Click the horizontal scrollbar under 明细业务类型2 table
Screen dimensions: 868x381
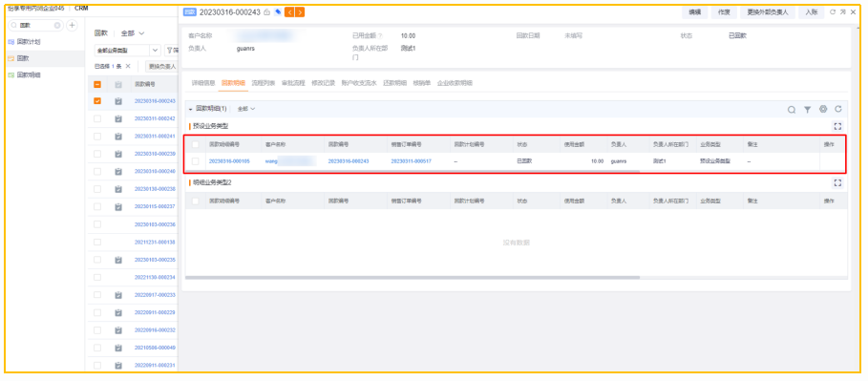point(413,277)
